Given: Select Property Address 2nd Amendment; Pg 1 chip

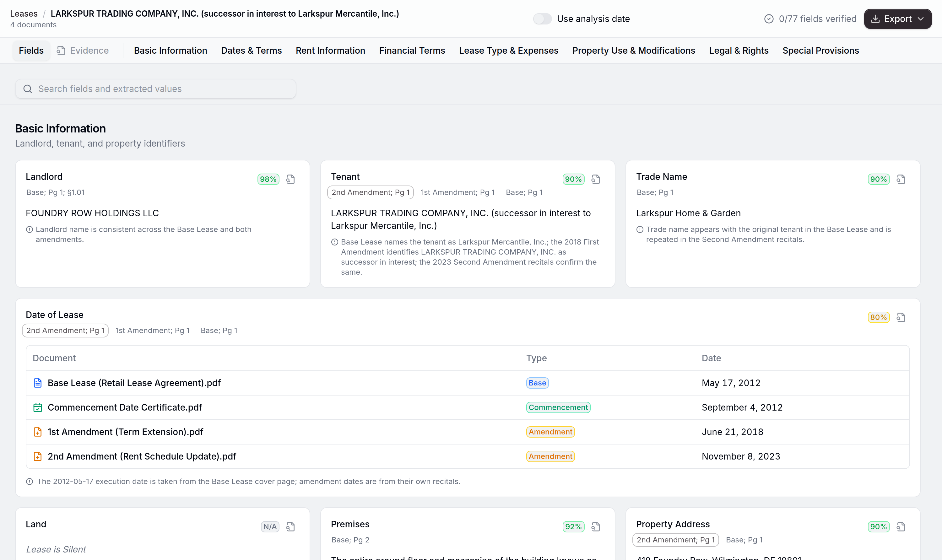Looking at the screenshot, I should click(675, 540).
